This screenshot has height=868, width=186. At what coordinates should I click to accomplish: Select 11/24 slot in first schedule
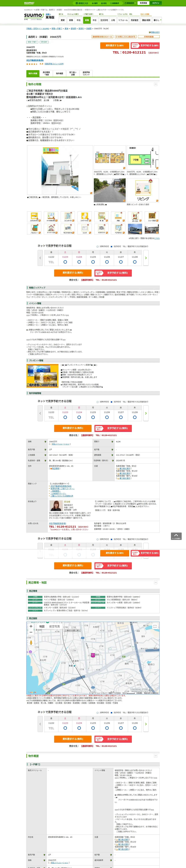point(79,262)
